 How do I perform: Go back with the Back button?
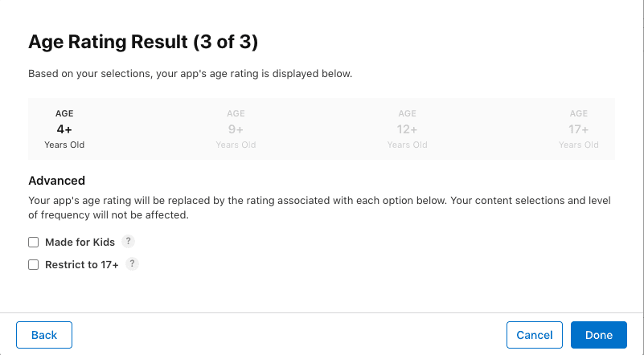[x=44, y=335]
